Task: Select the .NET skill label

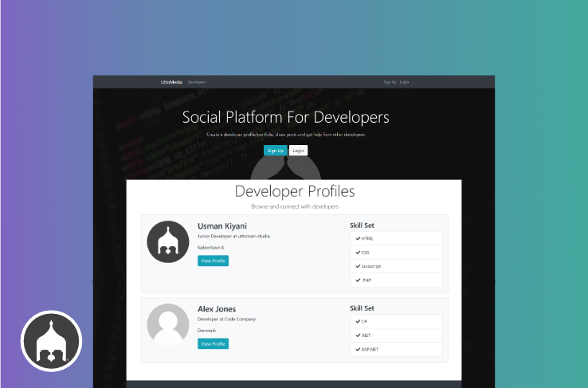Action: pos(366,335)
